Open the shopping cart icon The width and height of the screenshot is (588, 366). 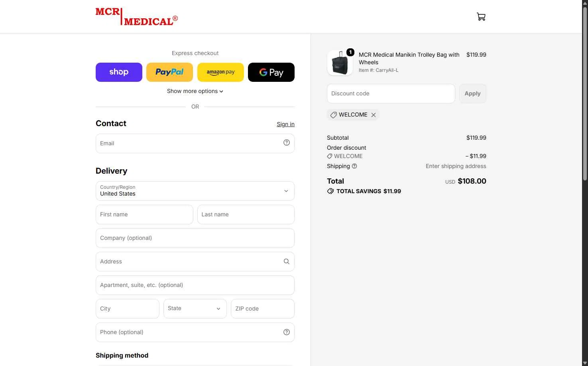click(x=481, y=17)
